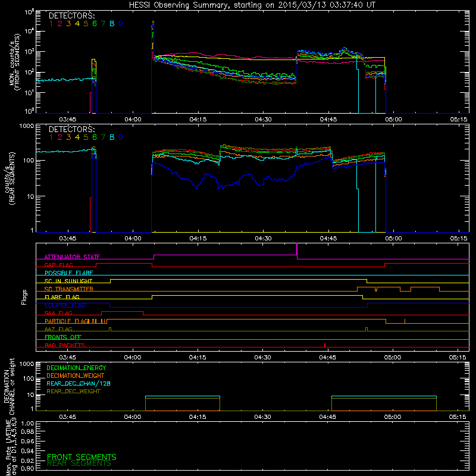Image resolution: width=476 pixels, height=476 pixels.
Task: Click the REAR_DEC_CHAN/128 legend entry
Action: click(79, 384)
